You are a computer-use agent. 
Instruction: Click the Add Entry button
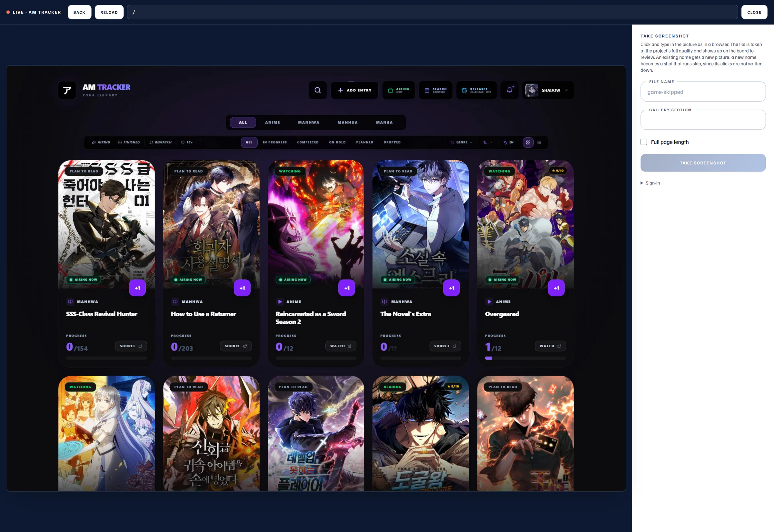pyautogui.click(x=354, y=90)
